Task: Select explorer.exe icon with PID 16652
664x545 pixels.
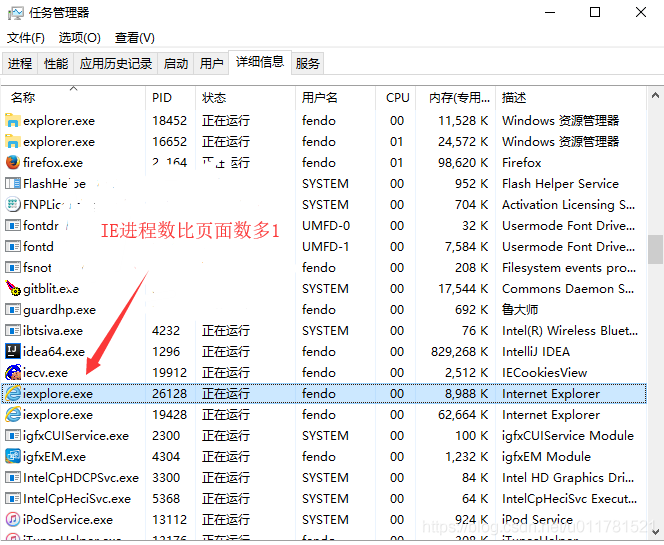Action: [13, 142]
